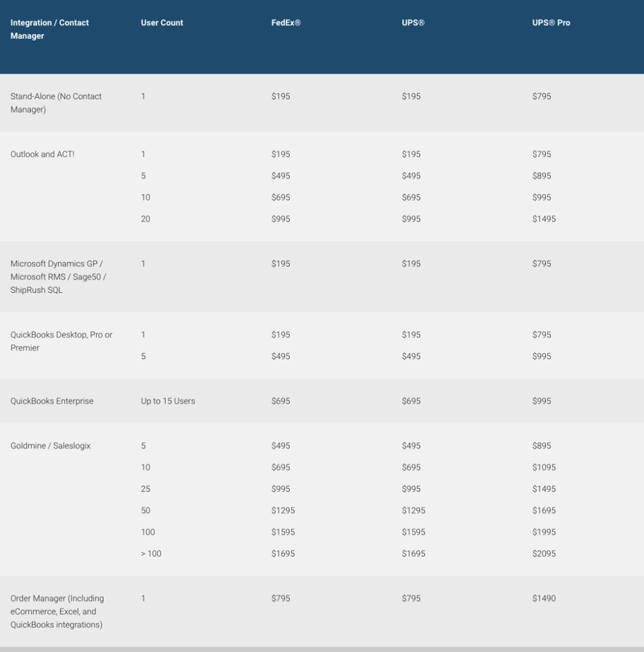Click the FedEx '$995' in Goldmine 25-user row

click(281, 489)
